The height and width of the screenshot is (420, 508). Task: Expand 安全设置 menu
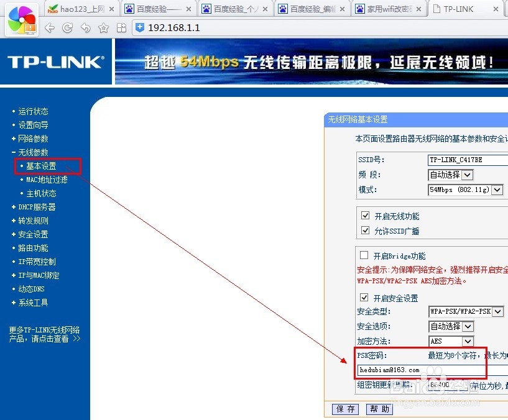[33, 234]
